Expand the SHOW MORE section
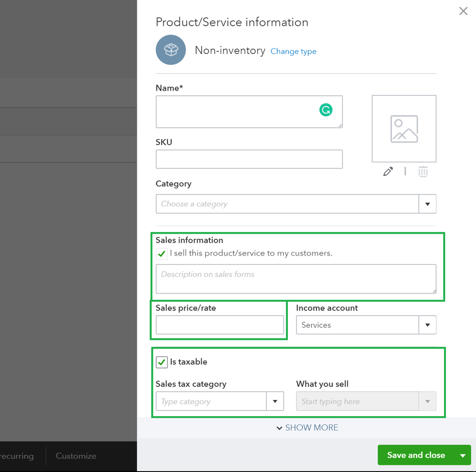The width and height of the screenshot is (476, 472). click(x=307, y=428)
